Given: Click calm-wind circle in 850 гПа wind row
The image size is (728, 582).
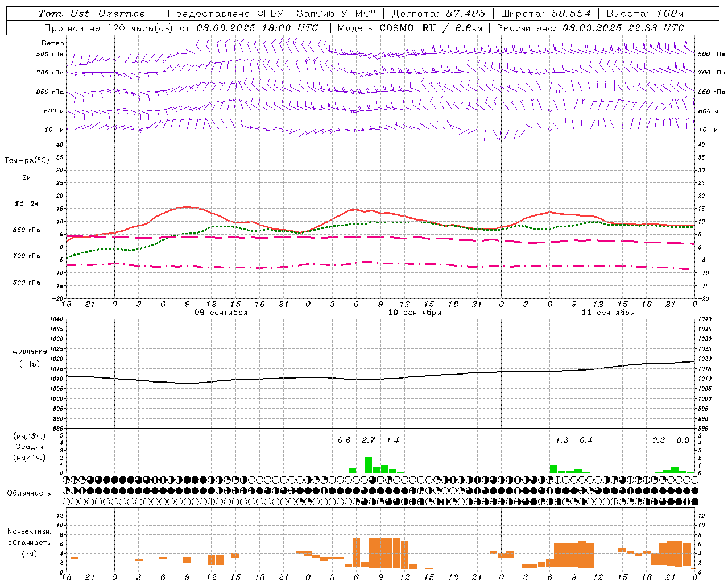Looking at the screenshot, I should [558, 92].
